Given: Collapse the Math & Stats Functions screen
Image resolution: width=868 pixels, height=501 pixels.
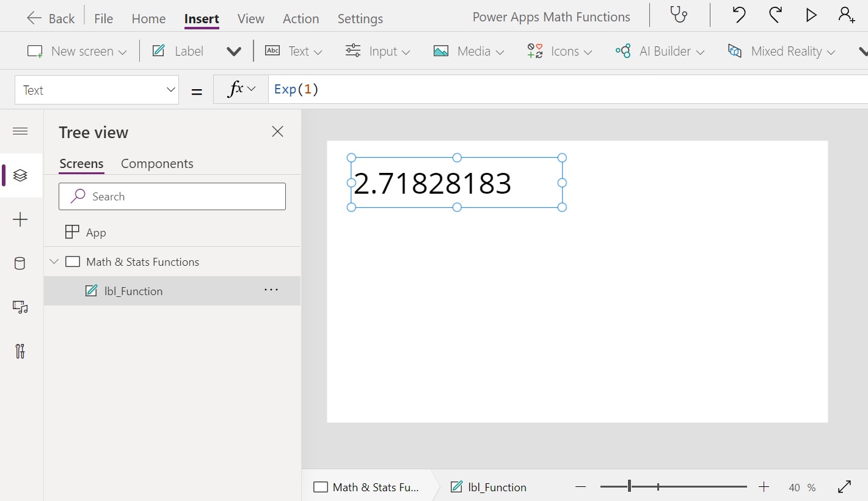Looking at the screenshot, I should (x=54, y=261).
